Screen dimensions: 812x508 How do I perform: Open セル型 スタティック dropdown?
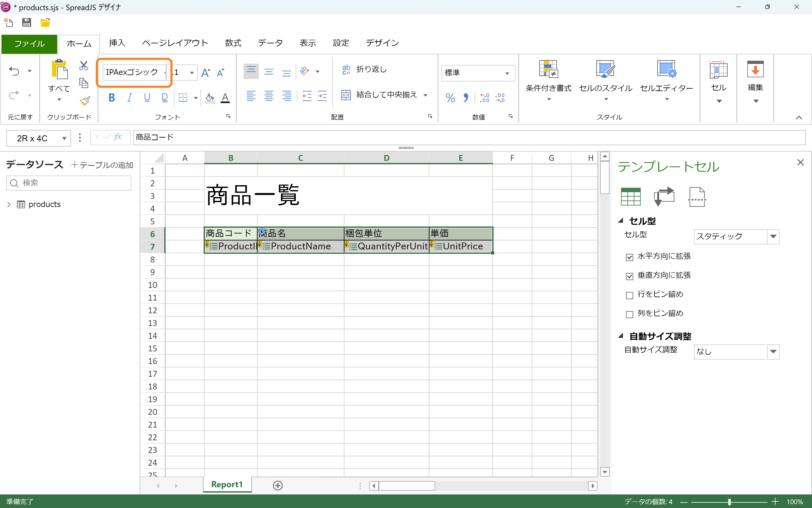coord(773,236)
